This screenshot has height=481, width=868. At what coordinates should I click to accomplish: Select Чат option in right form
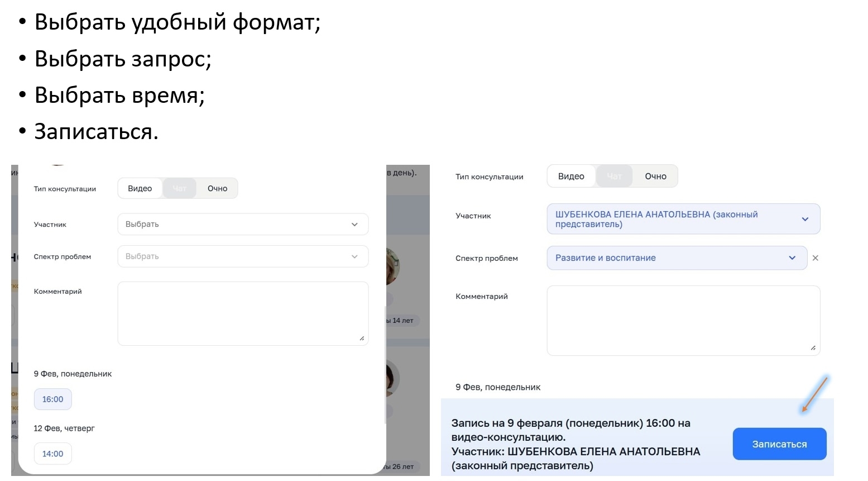pyautogui.click(x=614, y=176)
